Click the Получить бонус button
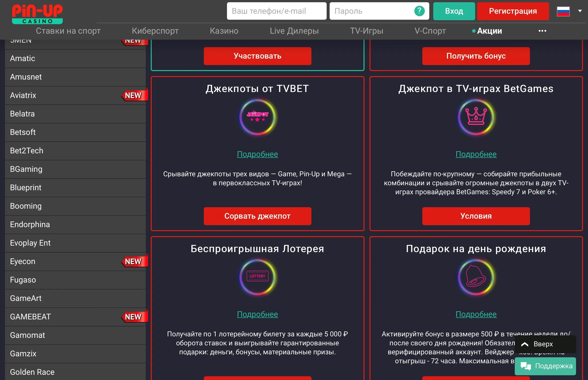 [x=476, y=56]
